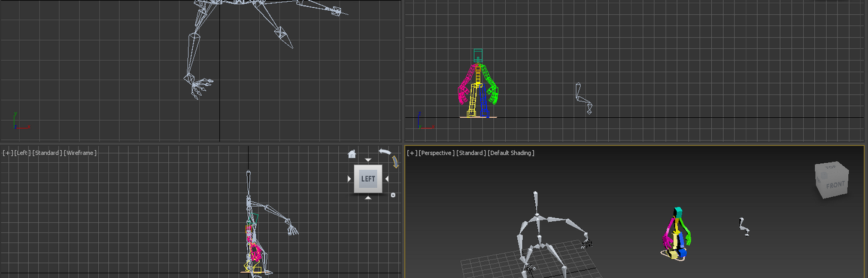This screenshot has width=868, height=278.
Task: Click the ViewCube arrow left of LEFT face
Action: coord(349,179)
